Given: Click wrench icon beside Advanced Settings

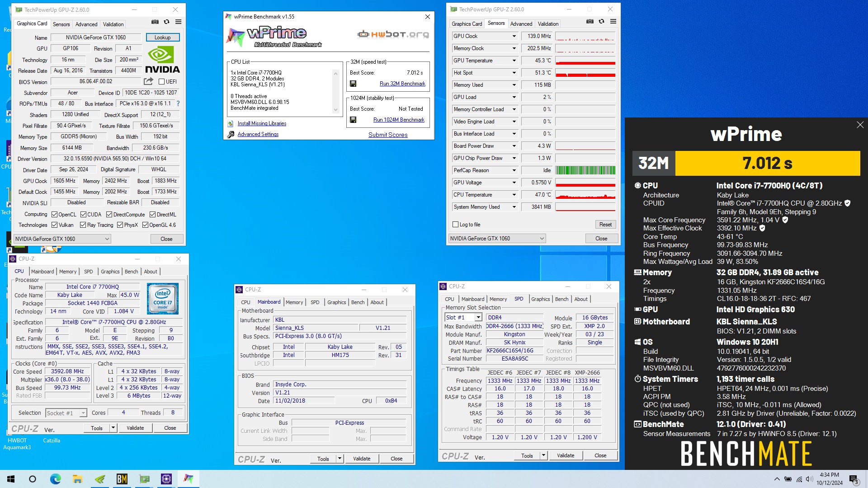Looking at the screenshot, I should coord(231,134).
